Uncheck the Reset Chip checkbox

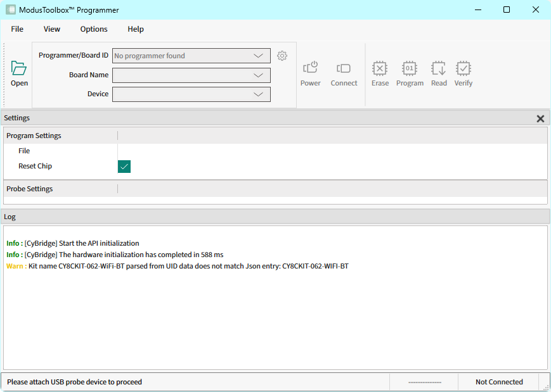(x=124, y=167)
